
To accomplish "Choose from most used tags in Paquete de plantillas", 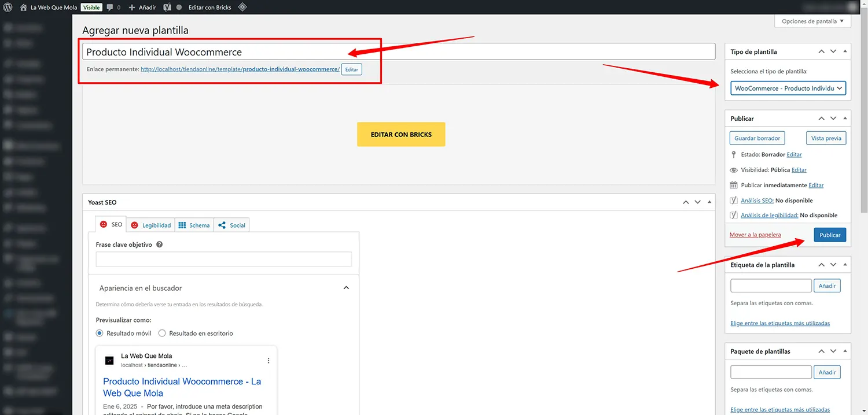I will [780, 409].
